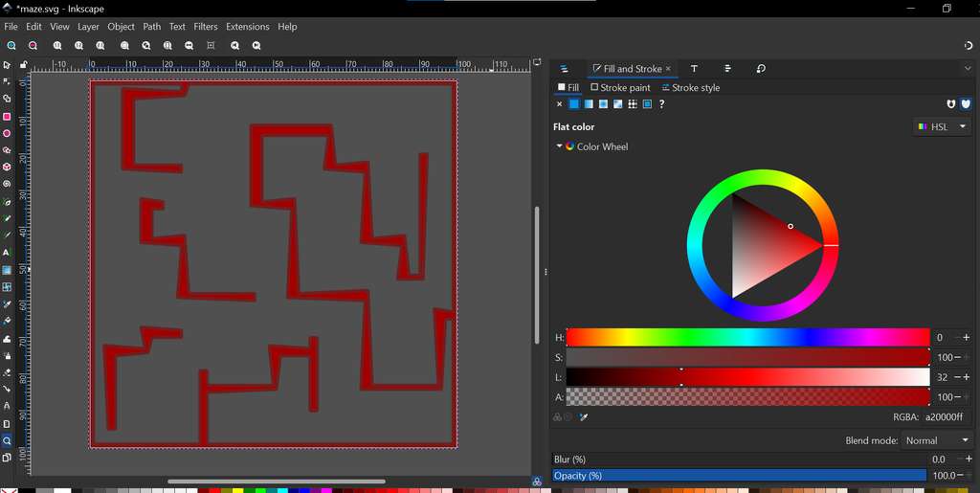Open the Object menu
This screenshot has width=980, height=493.
[121, 27]
